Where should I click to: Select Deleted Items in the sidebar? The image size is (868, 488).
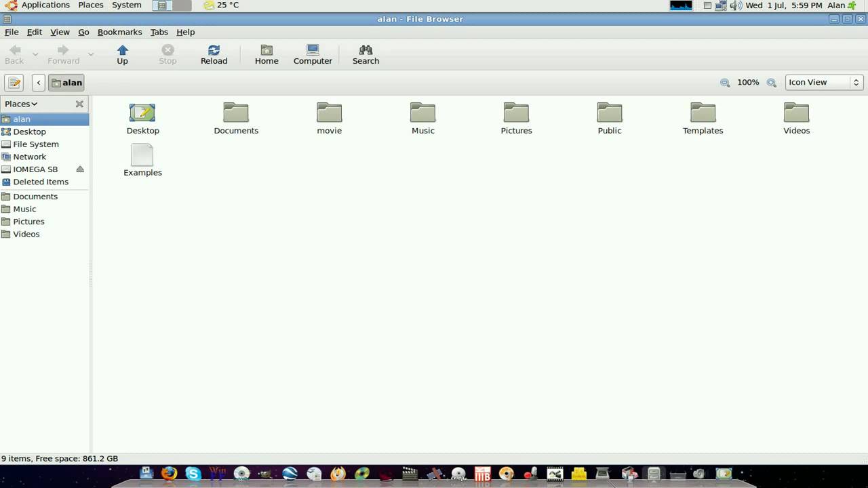pos(41,182)
